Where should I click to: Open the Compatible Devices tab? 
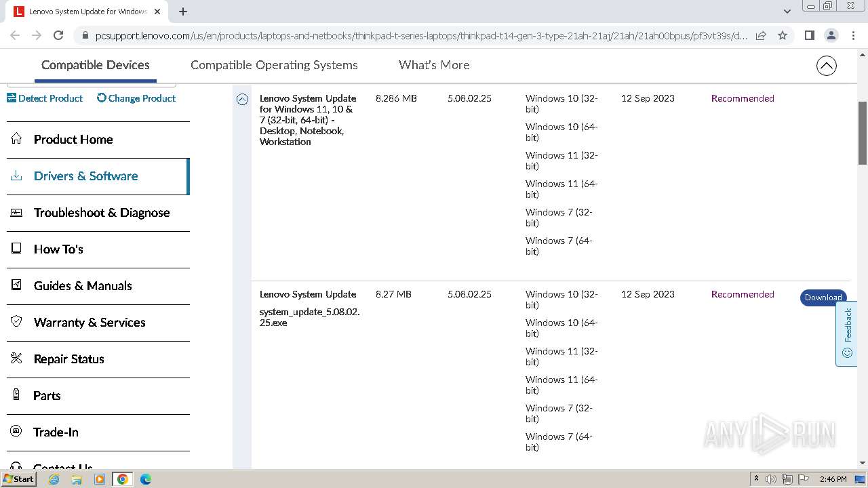(96, 65)
